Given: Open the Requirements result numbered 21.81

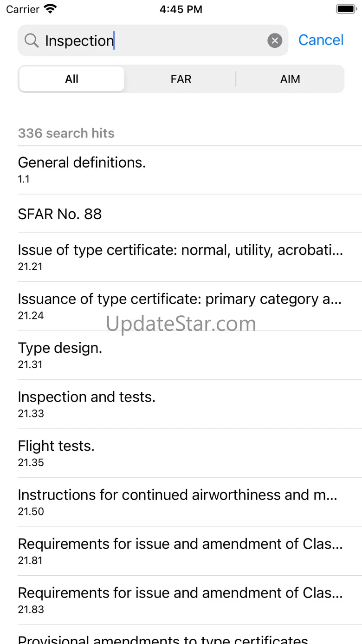Looking at the screenshot, I should [x=181, y=551].
